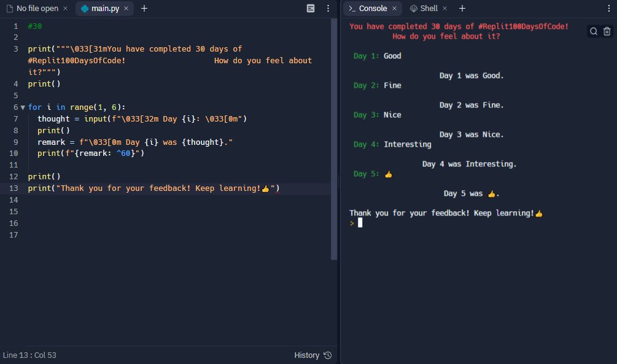Click the Console prompt icon on tab
The height and width of the screenshot is (364, 617).
[x=352, y=8]
